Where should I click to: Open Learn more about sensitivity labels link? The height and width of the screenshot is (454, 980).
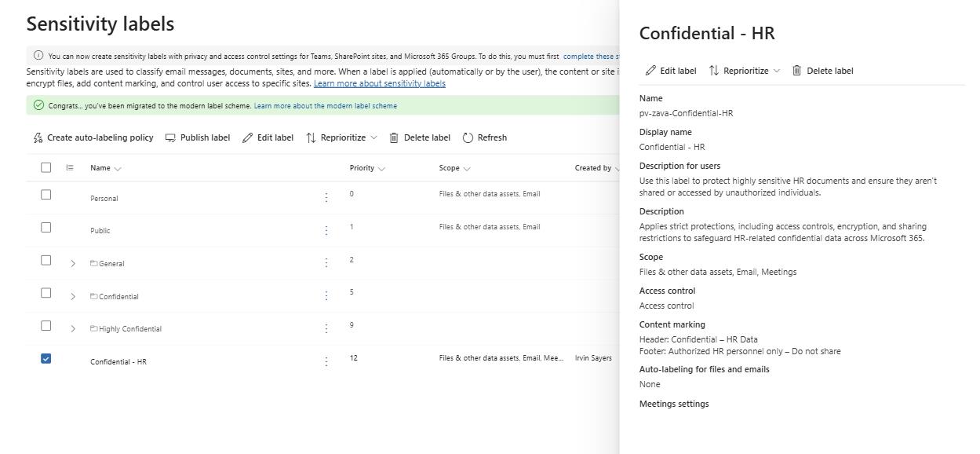[x=380, y=83]
